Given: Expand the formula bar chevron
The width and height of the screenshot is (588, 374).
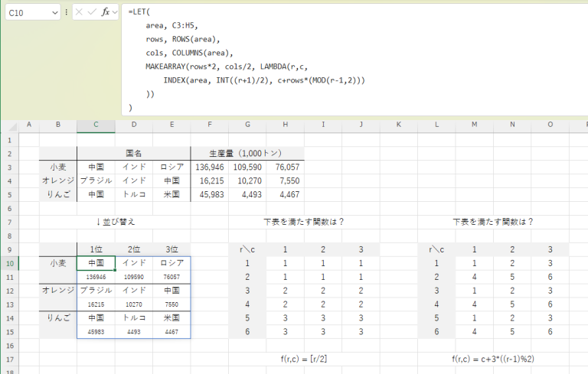Looking at the screenshot, I should pos(115,13).
